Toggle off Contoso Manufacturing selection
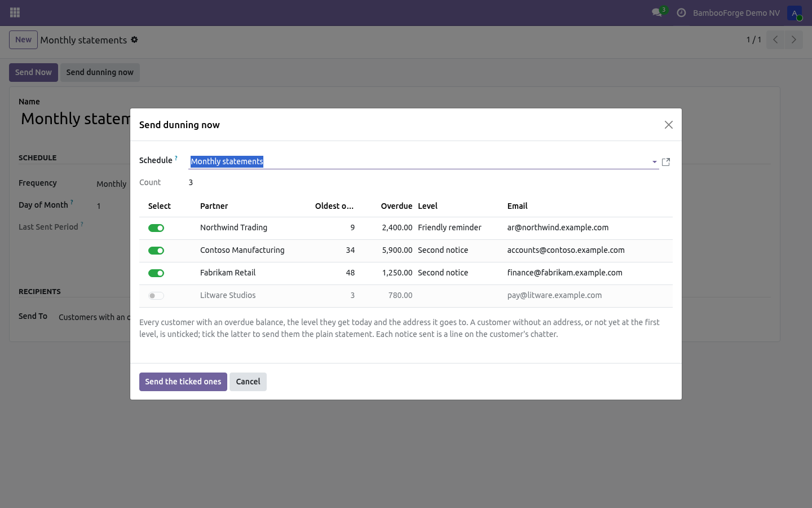 tap(156, 251)
